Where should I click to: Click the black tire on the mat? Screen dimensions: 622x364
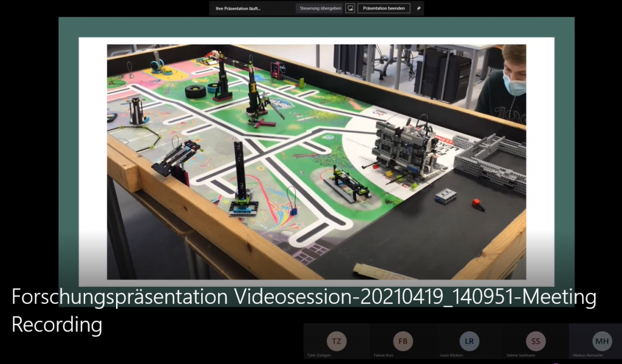(x=196, y=91)
